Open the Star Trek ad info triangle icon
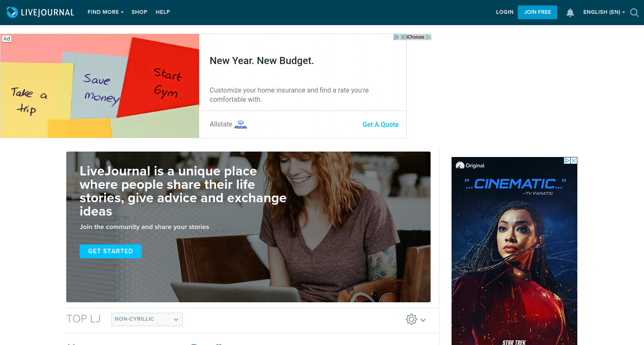This screenshot has width=644, height=345. [567, 160]
